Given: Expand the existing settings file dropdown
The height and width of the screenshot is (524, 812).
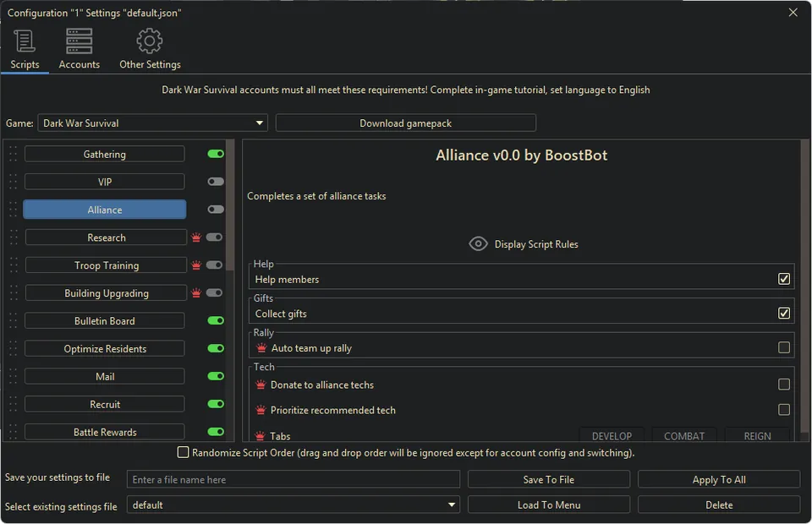Looking at the screenshot, I should pyautogui.click(x=294, y=505).
